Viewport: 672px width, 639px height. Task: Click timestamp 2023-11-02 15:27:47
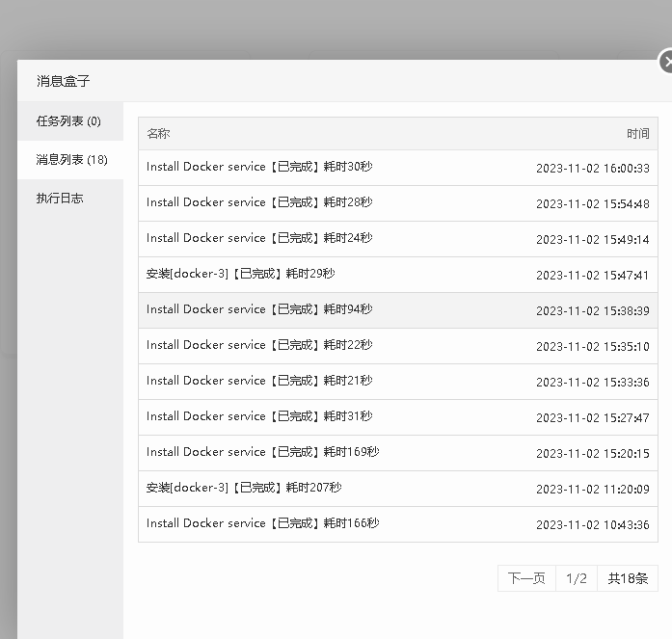(x=593, y=417)
